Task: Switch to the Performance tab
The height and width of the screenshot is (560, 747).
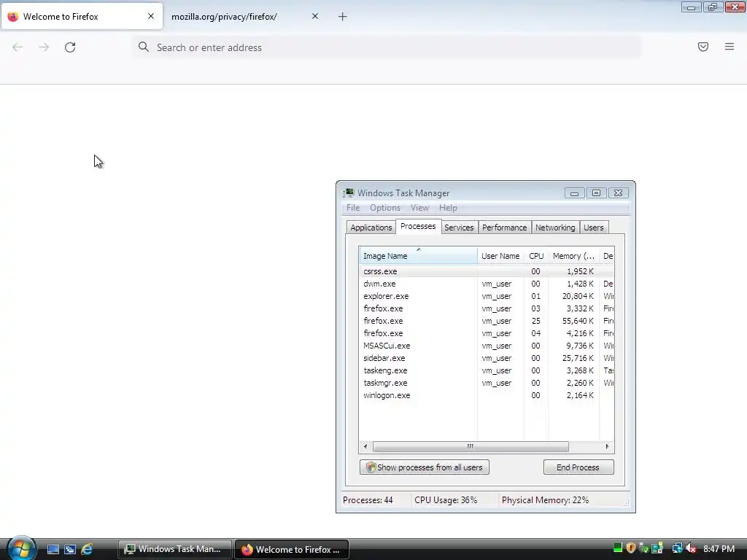Action: coord(505,227)
